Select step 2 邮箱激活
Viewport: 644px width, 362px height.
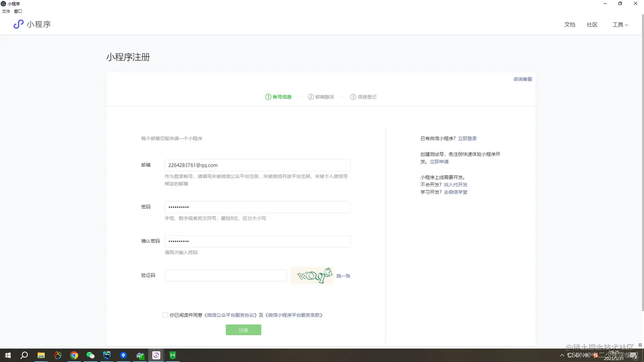(321, 97)
